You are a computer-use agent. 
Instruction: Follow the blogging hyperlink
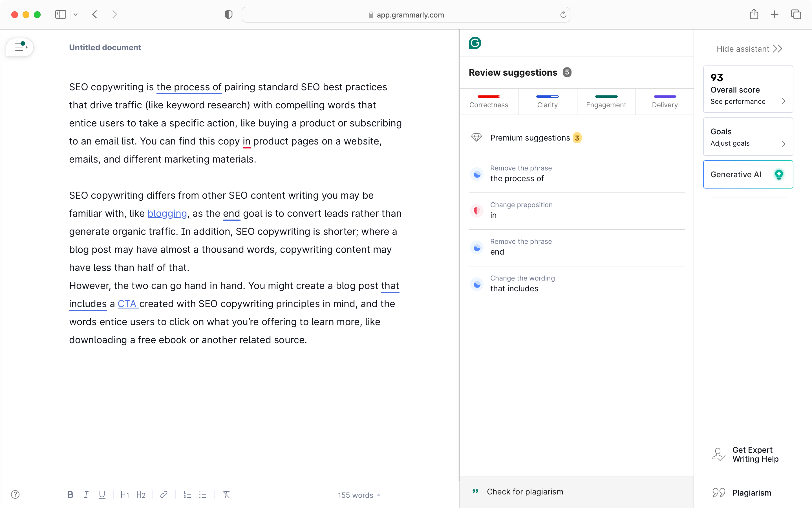pos(167,213)
